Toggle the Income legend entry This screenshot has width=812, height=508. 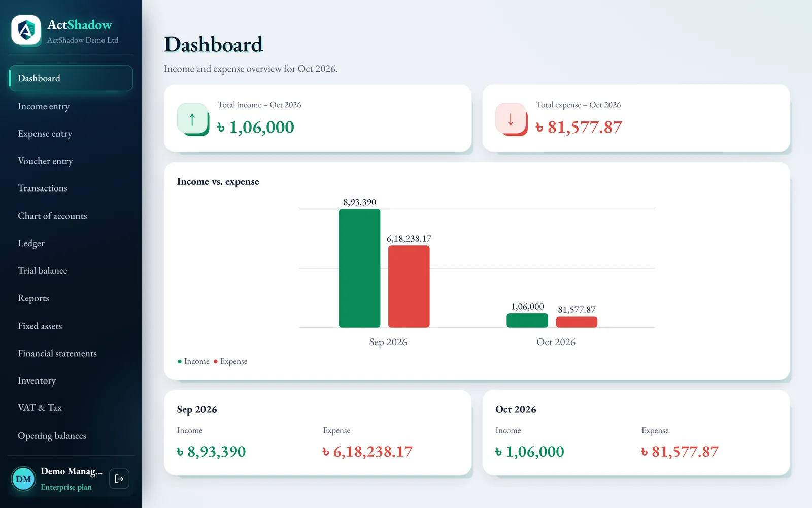(x=193, y=361)
